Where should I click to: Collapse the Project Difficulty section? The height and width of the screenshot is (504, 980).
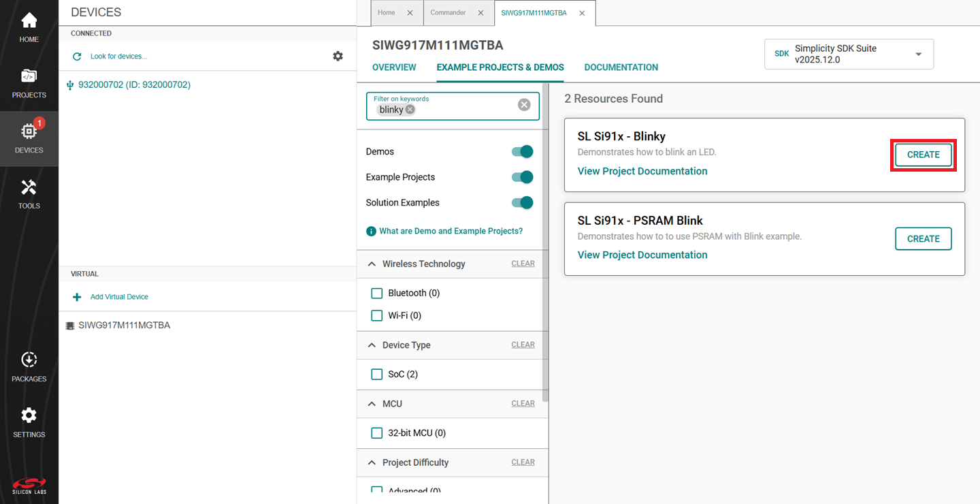click(x=372, y=462)
